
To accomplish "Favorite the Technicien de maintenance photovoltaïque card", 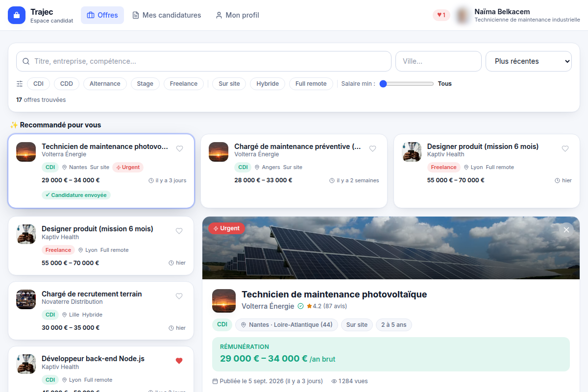I will (179, 149).
